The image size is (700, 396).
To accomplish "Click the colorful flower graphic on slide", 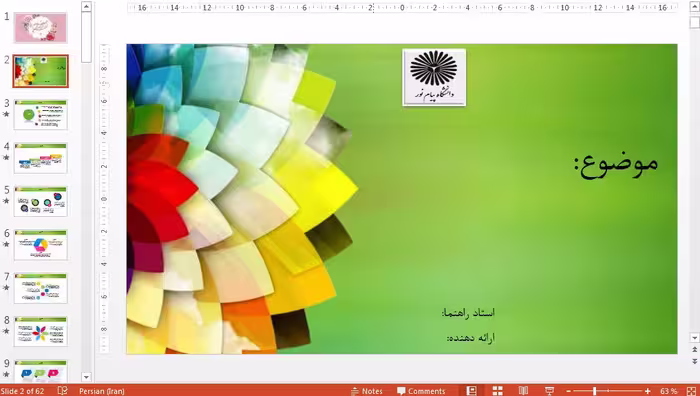I will [241, 199].
